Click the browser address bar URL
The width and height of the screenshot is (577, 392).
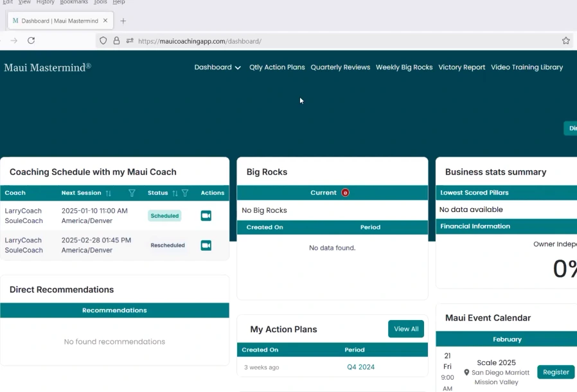click(199, 41)
